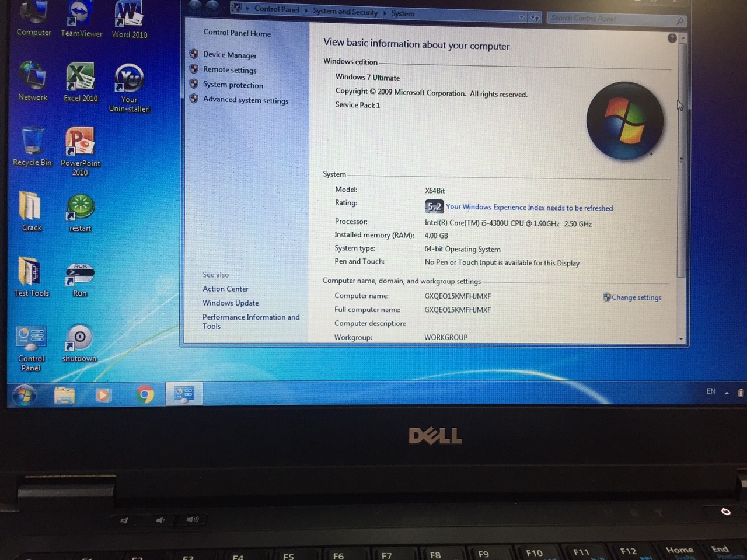Open the Crack folder on desktop
The width and height of the screenshot is (747, 560).
pyautogui.click(x=32, y=211)
